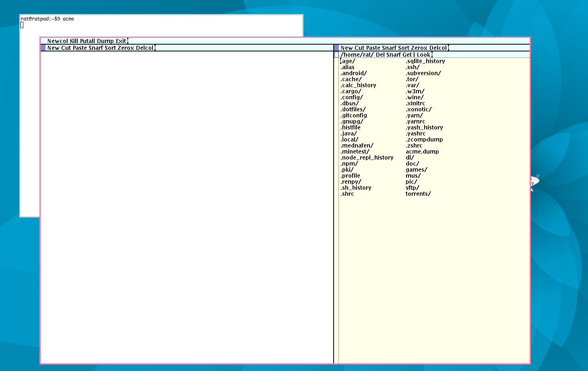This screenshot has width=588, height=371.
Task: Click Sort in the right column tag
Action: (404, 48)
